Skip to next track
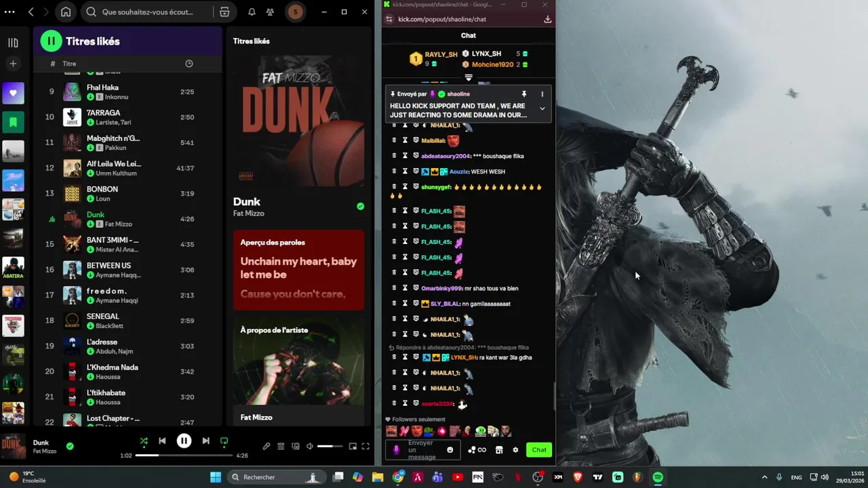 click(205, 441)
